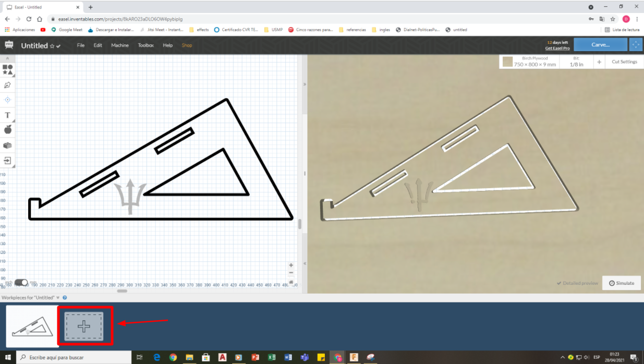Screen dimensions: 644x364
Task: Open the Machine menu
Action: click(x=120, y=45)
